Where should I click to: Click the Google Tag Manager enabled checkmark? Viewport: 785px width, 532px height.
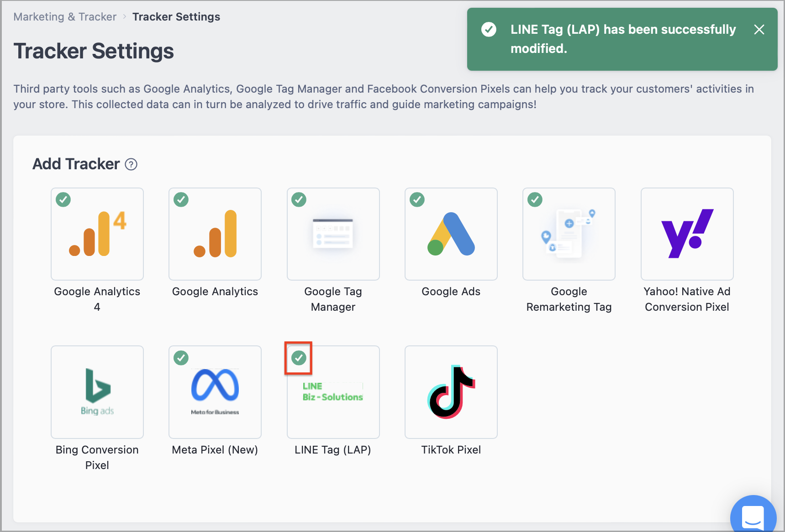click(x=299, y=199)
